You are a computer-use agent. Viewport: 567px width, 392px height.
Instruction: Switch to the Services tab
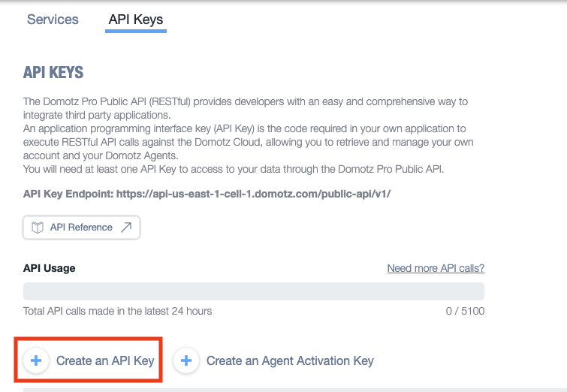[x=53, y=20]
